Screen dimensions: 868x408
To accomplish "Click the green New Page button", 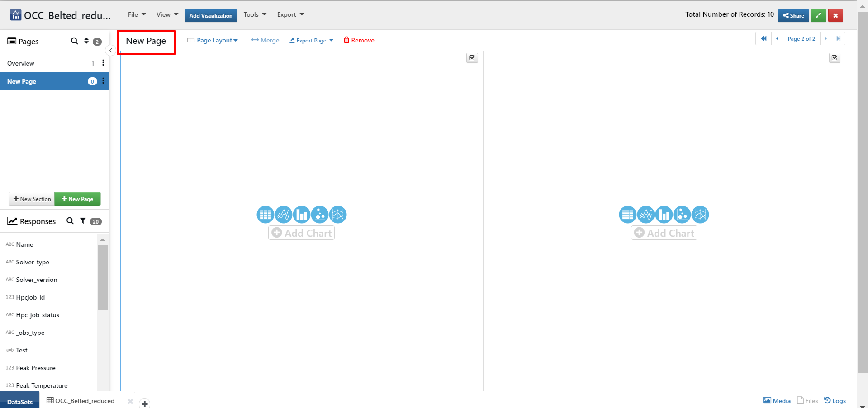I will (x=77, y=199).
